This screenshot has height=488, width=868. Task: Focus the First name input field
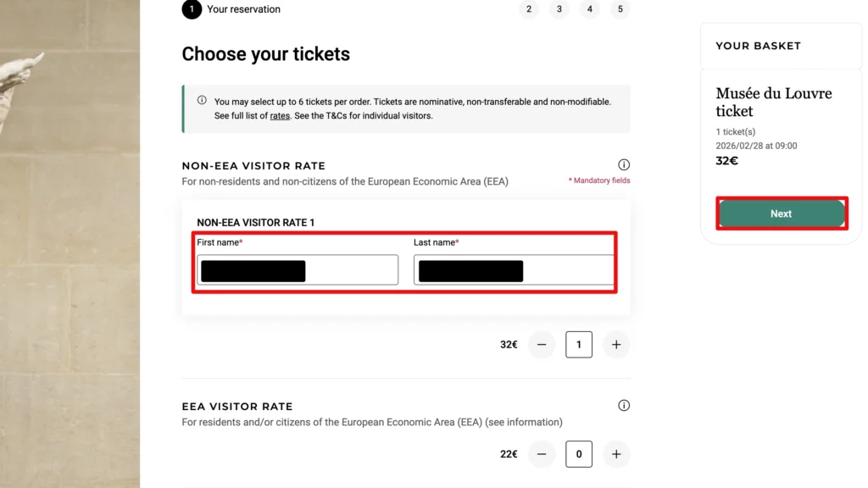click(298, 270)
